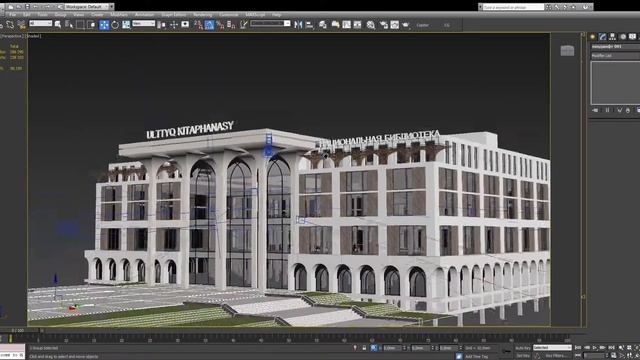The height and width of the screenshot is (360, 640).
Task: Open the Help menu
Action: pyautogui.click(x=276, y=15)
